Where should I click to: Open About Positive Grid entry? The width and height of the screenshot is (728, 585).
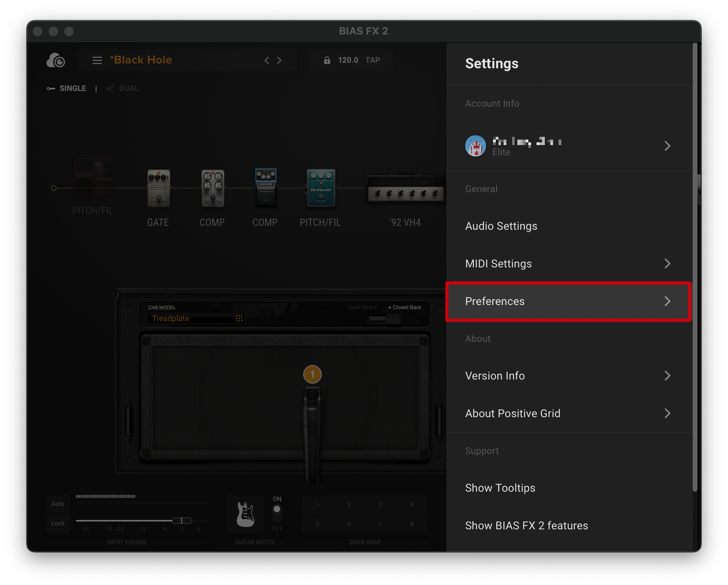[569, 413]
